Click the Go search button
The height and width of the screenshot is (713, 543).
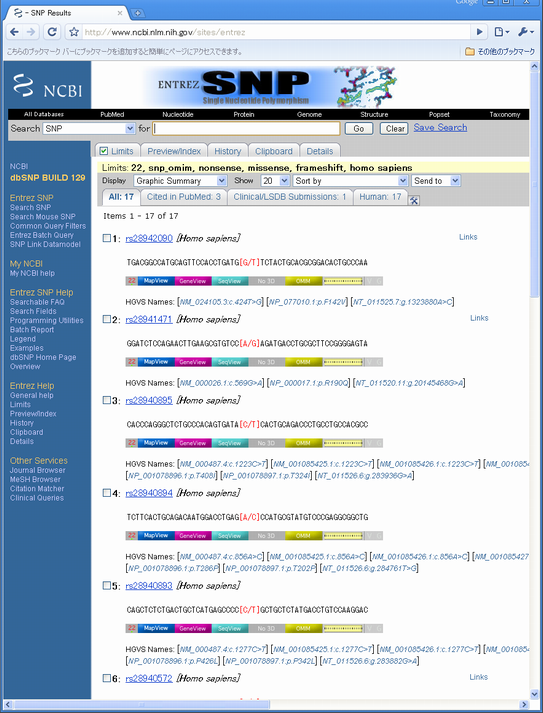(x=359, y=129)
